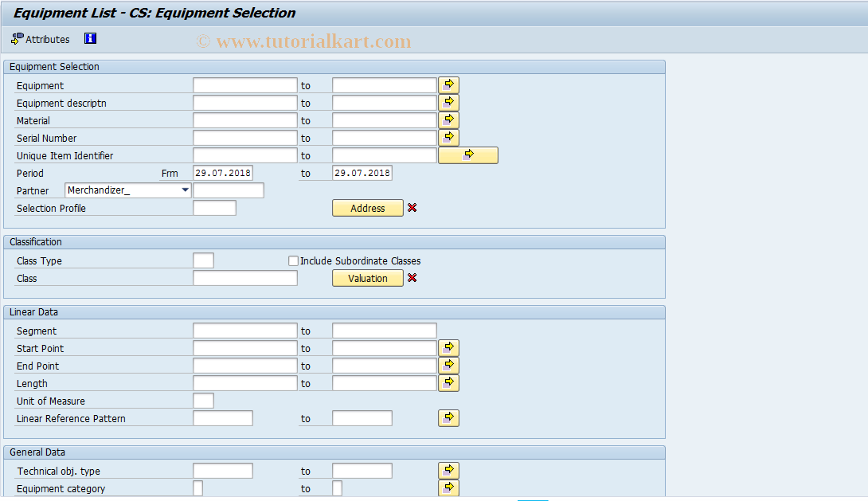Focus Technical obj. type to field
Screen dimensions: 868x501
(362, 471)
